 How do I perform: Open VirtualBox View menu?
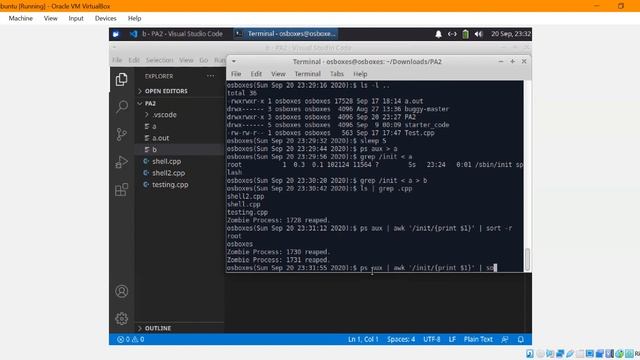pos(51,18)
